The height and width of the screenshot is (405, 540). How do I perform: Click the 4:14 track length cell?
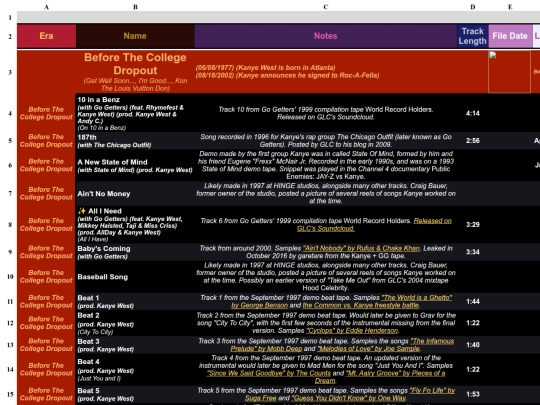click(472, 113)
